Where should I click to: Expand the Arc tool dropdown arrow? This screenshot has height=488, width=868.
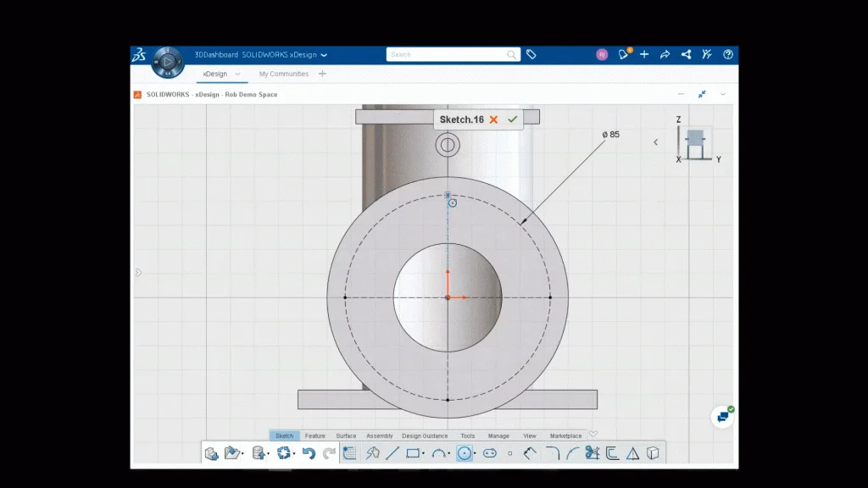(449, 454)
